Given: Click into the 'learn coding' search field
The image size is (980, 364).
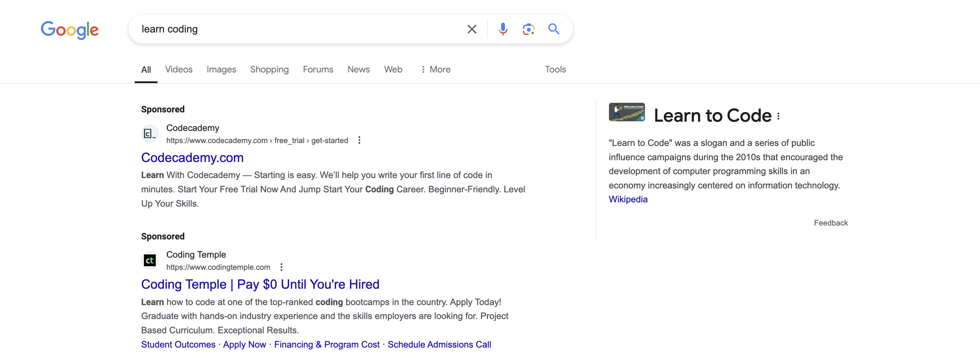Looking at the screenshot, I should (x=297, y=29).
